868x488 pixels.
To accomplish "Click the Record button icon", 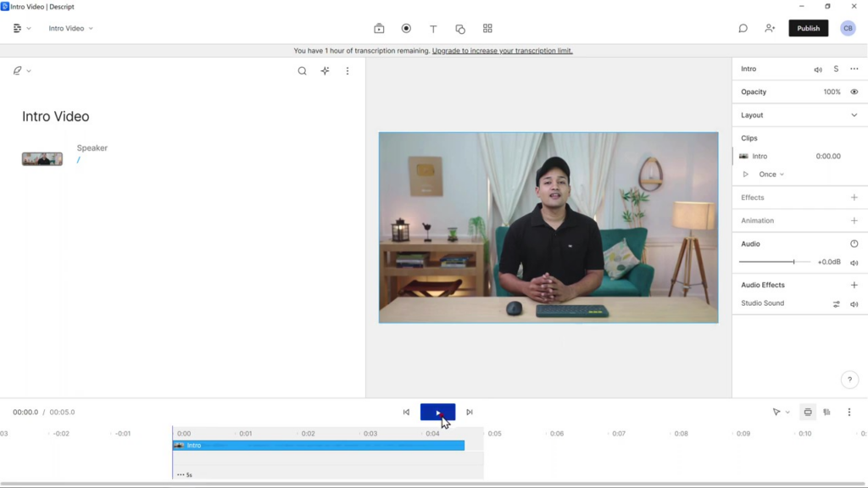I will (406, 28).
